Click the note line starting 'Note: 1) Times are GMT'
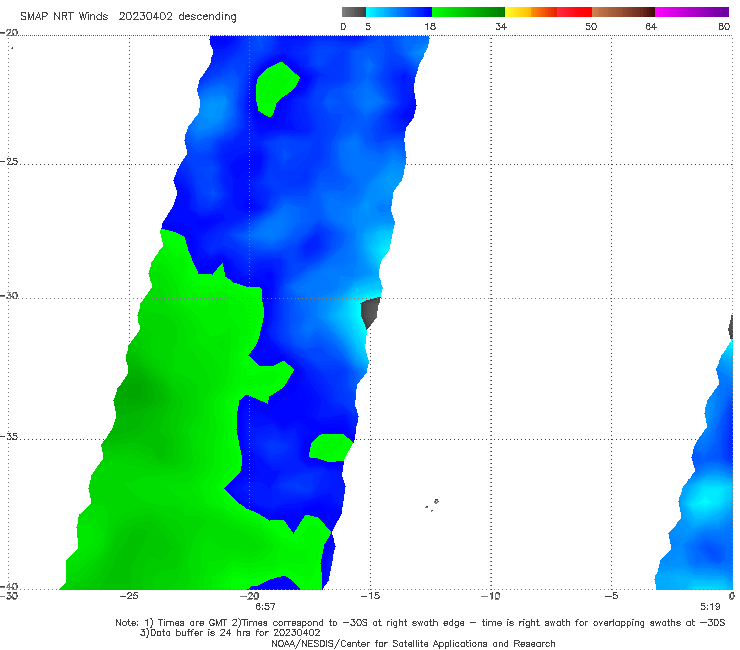The image size is (740, 650). (x=420, y=623)
